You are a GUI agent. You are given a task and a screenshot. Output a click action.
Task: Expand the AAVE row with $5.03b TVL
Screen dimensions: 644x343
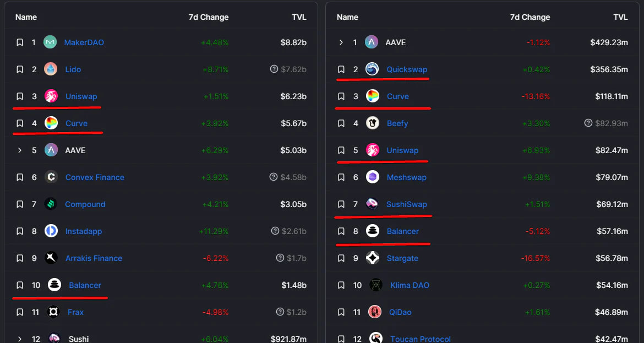pos(20,150)
